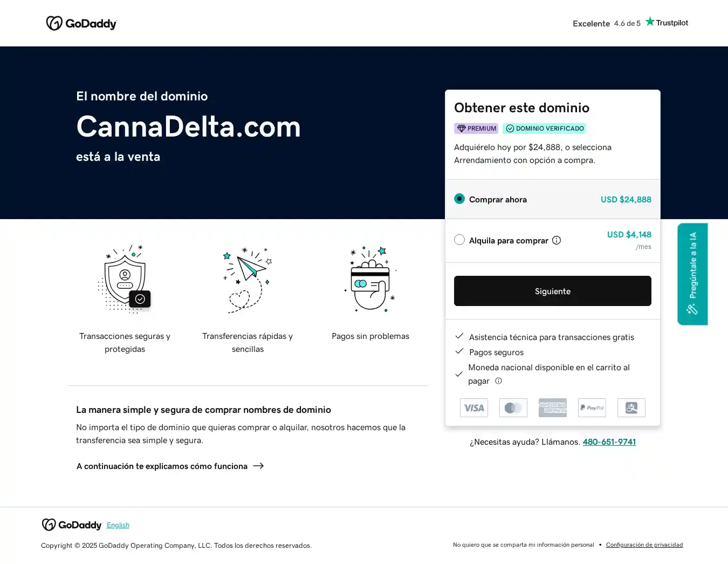The image size is (728, 564).
Task: Click the American Express payment icon
Action: (x=553, y=408)
